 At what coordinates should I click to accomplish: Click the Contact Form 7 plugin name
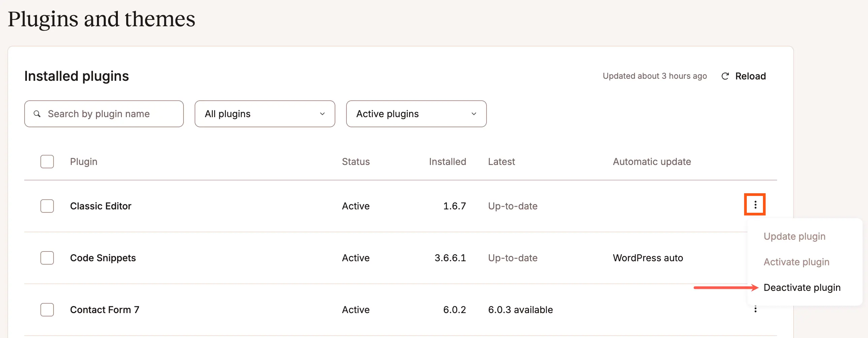click(104, 310)
